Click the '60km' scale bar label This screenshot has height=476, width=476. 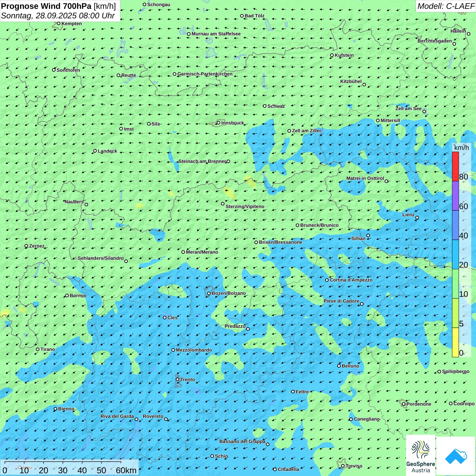point(126,470)
